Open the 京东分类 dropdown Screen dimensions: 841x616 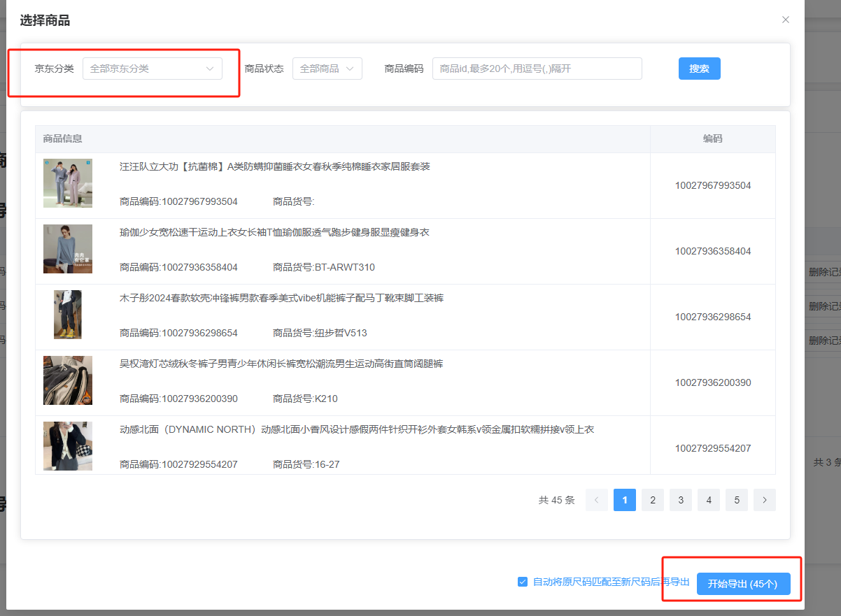152,69
